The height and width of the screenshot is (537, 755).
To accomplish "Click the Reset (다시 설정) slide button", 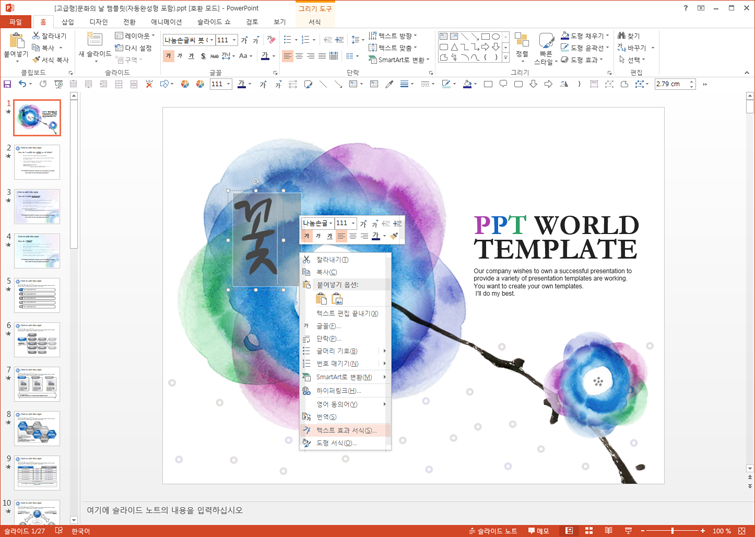I will [x=133, y=48].
